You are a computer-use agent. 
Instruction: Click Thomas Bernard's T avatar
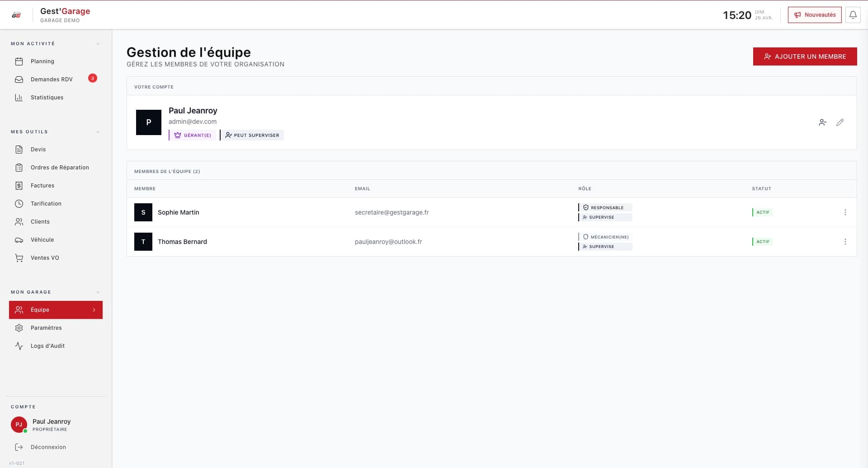click(143, 242)
